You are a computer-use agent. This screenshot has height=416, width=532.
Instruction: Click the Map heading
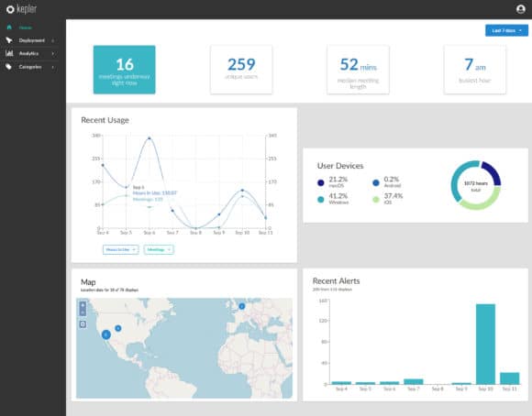point(88,282)
